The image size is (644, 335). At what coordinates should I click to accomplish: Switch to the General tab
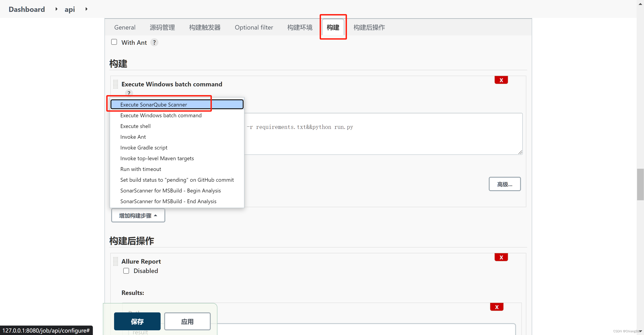[x=125, y=27]
